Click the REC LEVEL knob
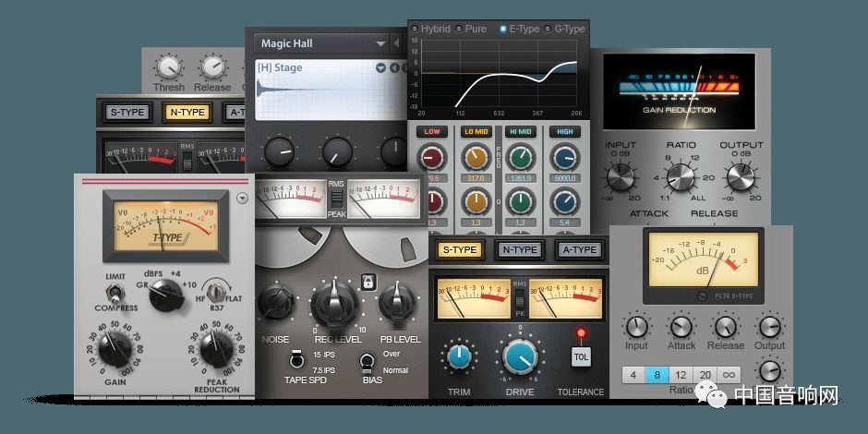Viewport: 868px width, 434px height. (x=333, y=304)
